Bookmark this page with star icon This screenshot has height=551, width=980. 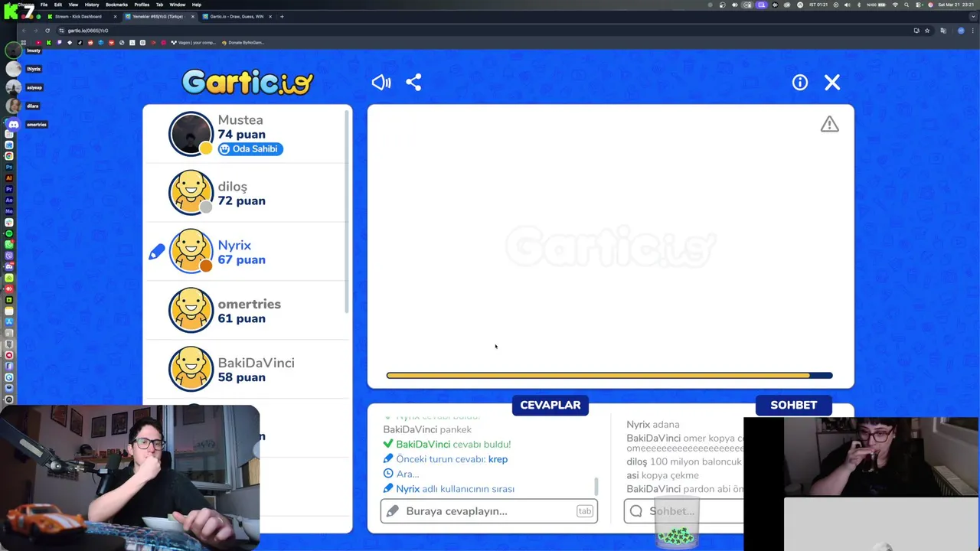927,31
